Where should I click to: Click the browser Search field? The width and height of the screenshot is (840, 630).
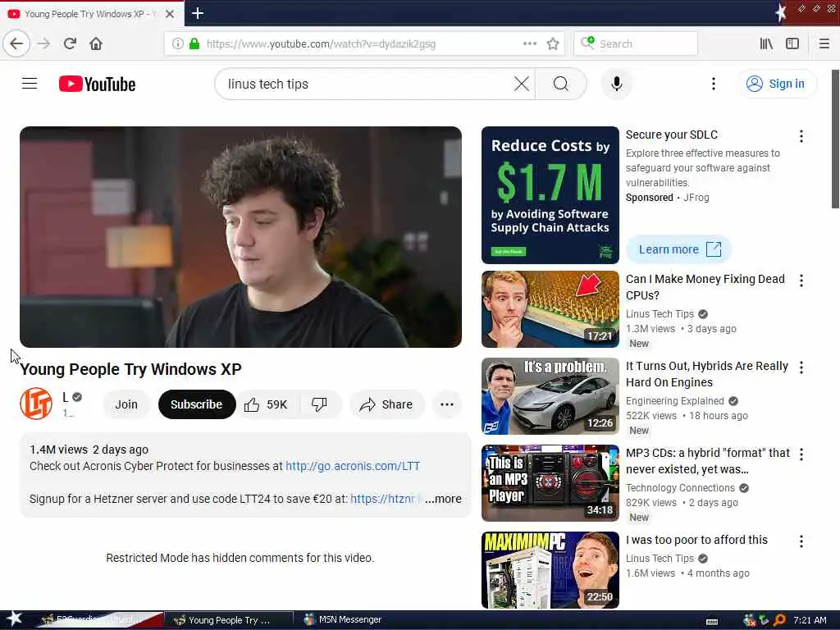[636, 43]
